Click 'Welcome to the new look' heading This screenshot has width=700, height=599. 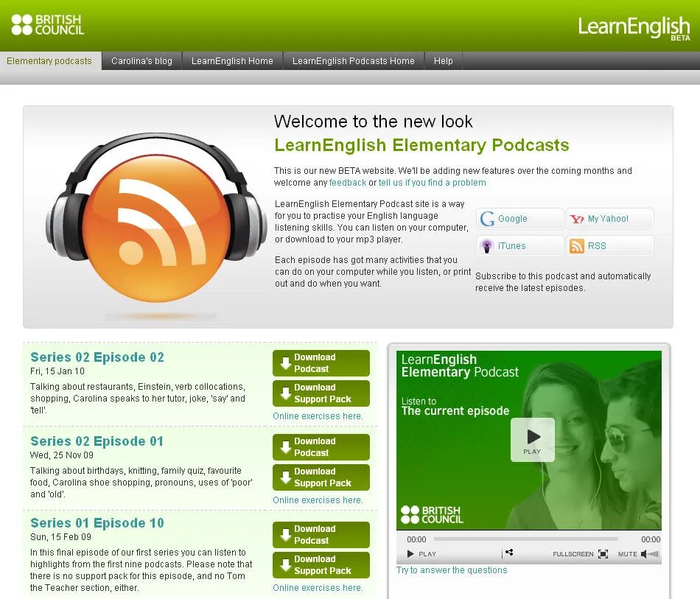click(374, 122)
